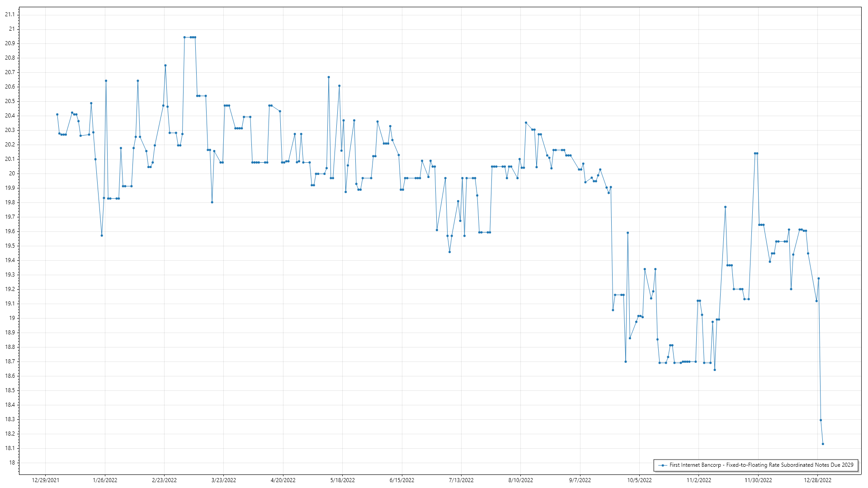Click the 20 label on the y-axis
The height and width of the screenshot is (488, 868).
pos(12,174)
